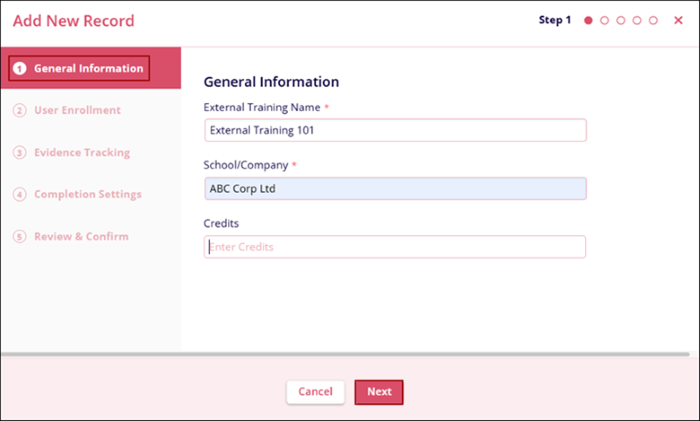Image resolution: width=700 pixels, height=421 pixels.
Task: Click the step 4 number icon in sidebar
Action: [19, 194]
